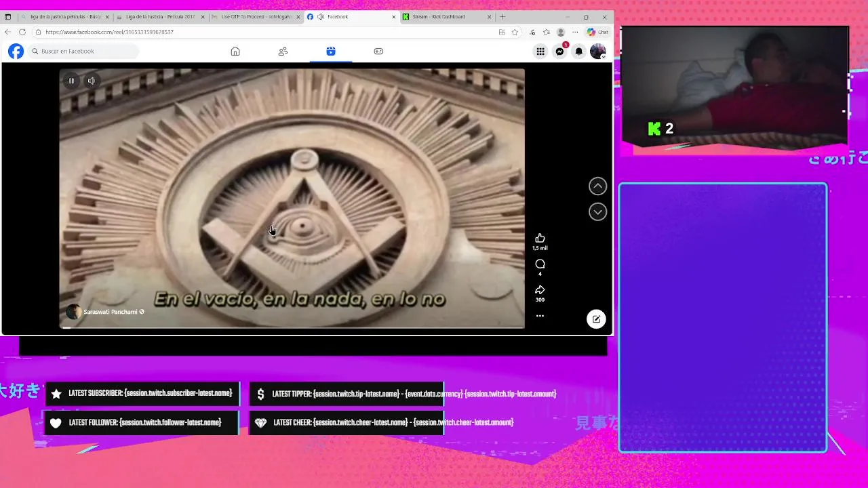Select the active Facebook browser tab
Viewport: 868px width, 488px height.
351,17
